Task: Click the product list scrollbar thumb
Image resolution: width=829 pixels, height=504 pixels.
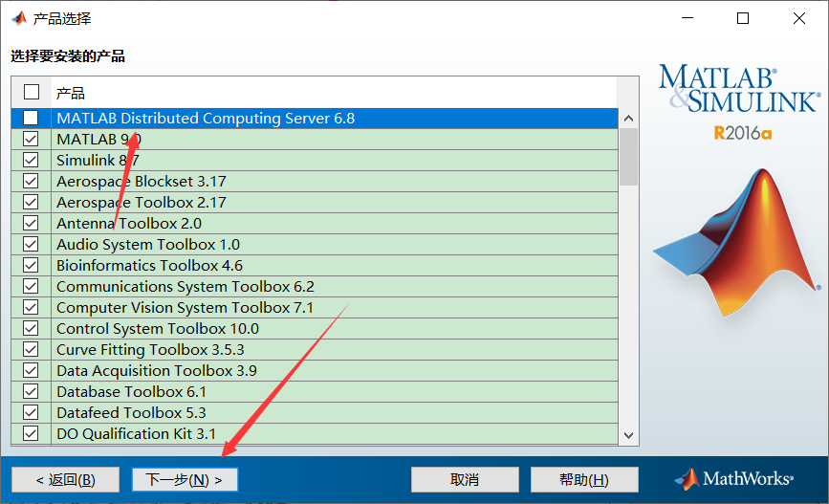Action: tap(628, 157)
